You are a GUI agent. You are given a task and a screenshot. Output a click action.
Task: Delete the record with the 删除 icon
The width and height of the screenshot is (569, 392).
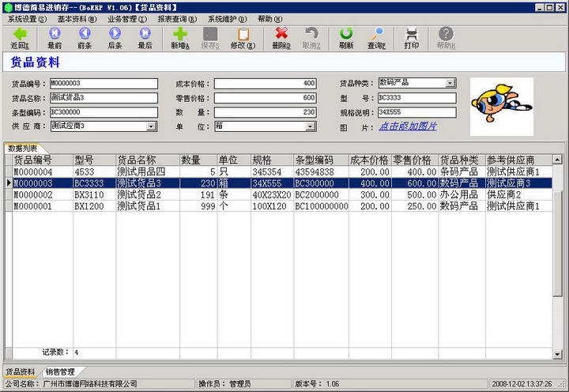[281, 37]
